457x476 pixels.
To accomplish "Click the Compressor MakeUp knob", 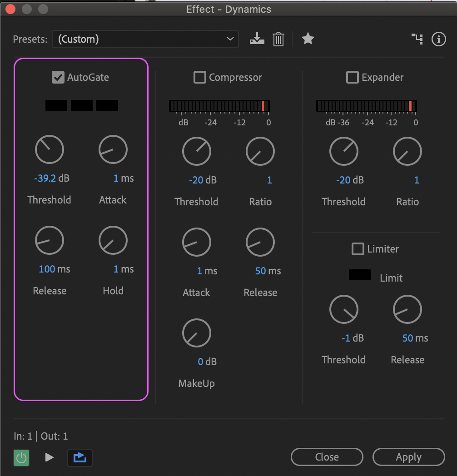I will 197,333.
